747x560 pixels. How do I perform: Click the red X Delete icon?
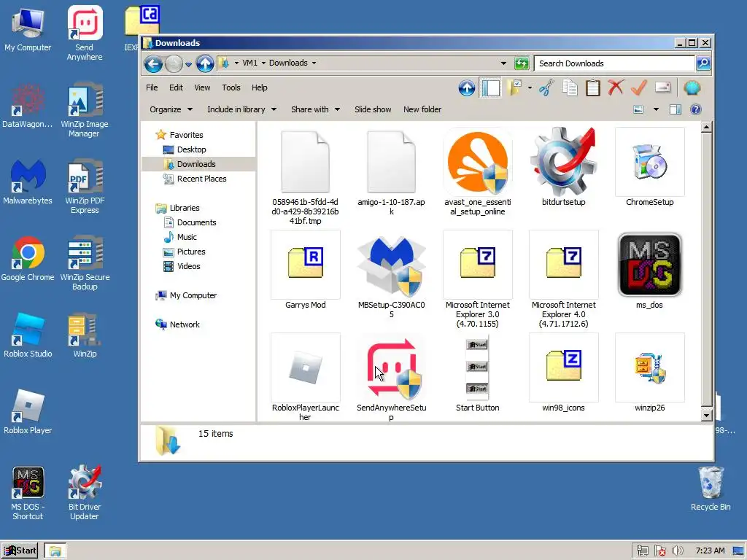coord(616,88)
